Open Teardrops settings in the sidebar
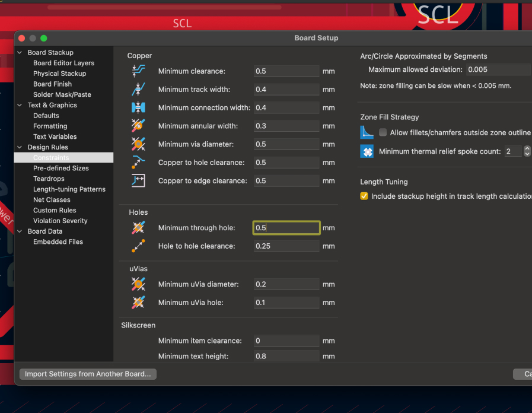Image resolution: width=532 pixels, height=413 pixels. (49, 179)
